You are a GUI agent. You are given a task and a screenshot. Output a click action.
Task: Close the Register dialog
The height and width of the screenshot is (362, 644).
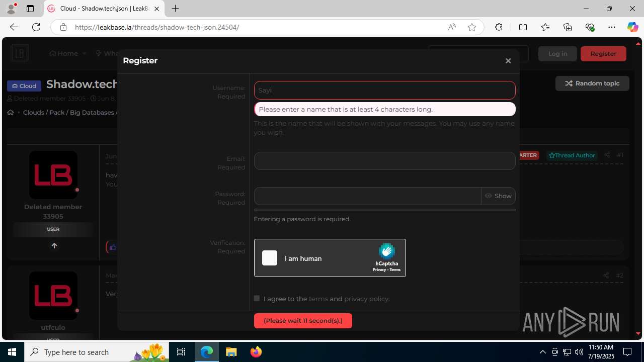(508, 61)
